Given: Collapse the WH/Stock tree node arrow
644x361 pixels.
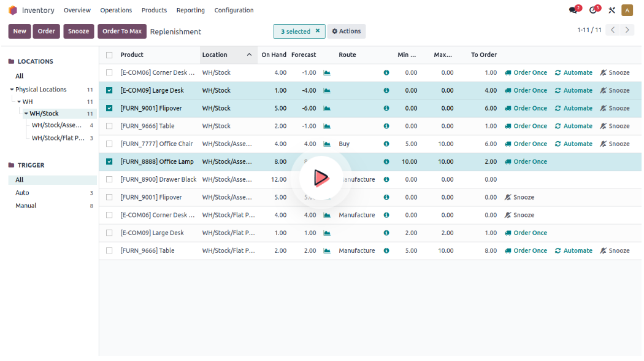Looking at the screenshot, I should point(26,114).
